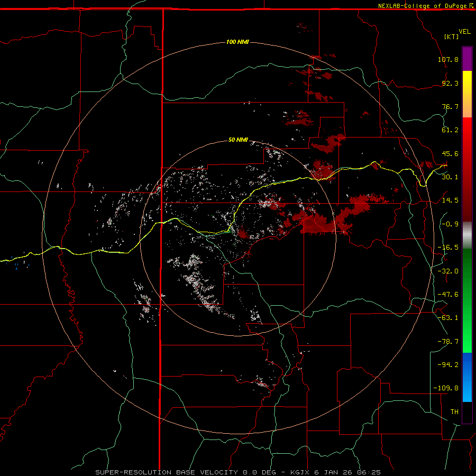Click the -32.0 legend value
Image resolution: width=476 pixels, height=476 pixels.
448,271
